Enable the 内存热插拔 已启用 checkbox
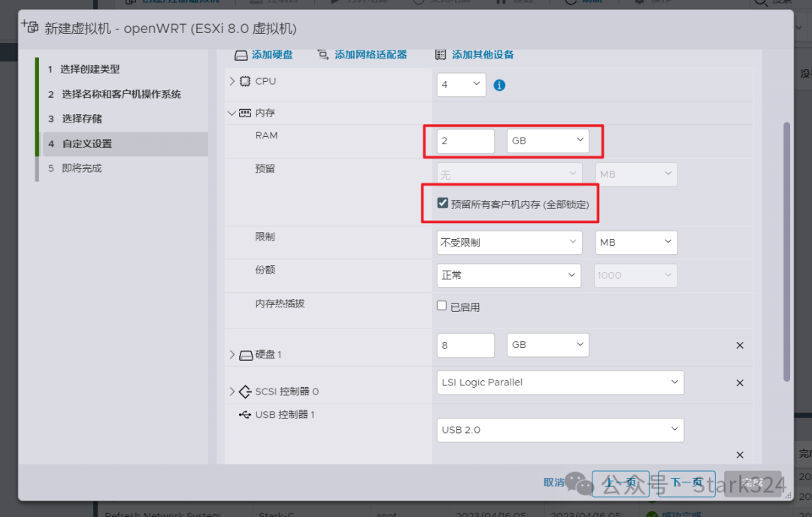The height and width of the screenshot is (517, 812). pos(443,306)
